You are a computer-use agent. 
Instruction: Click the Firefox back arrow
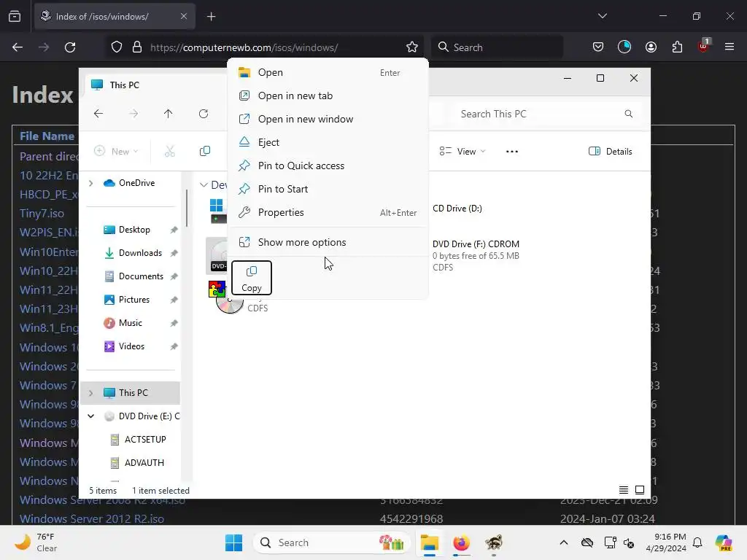[18, 47]
